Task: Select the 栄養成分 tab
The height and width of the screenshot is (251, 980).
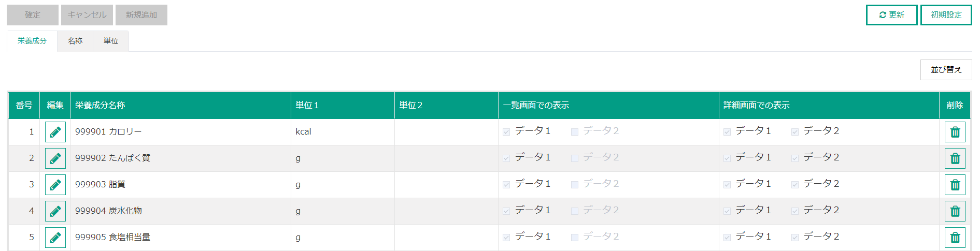Action: click(32, 41)
